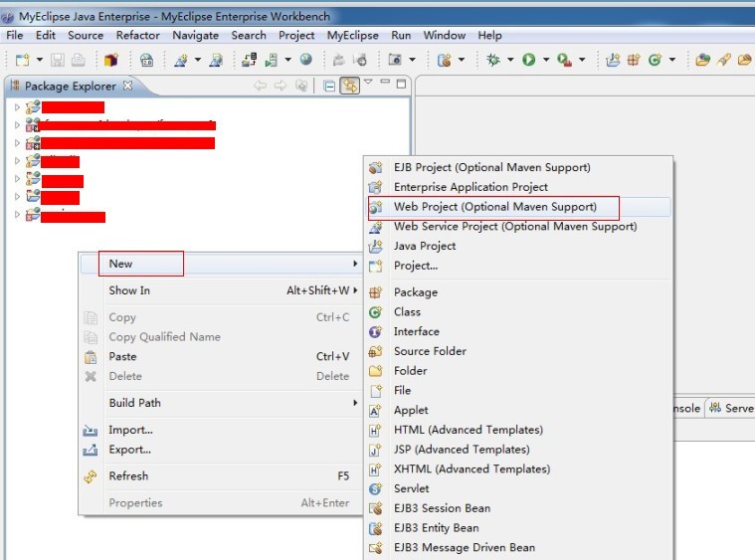Select Web Service Project option

518,227
